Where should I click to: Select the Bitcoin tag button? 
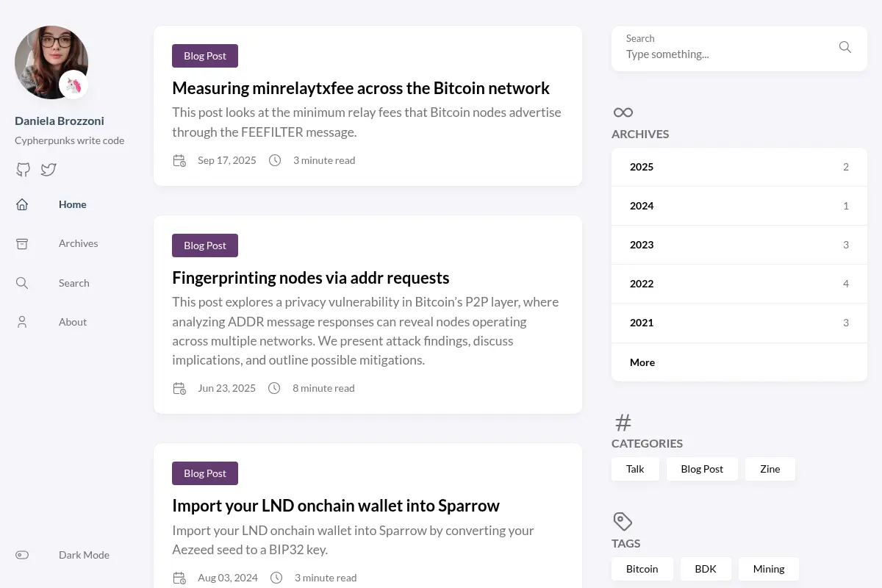click(642, 569)
